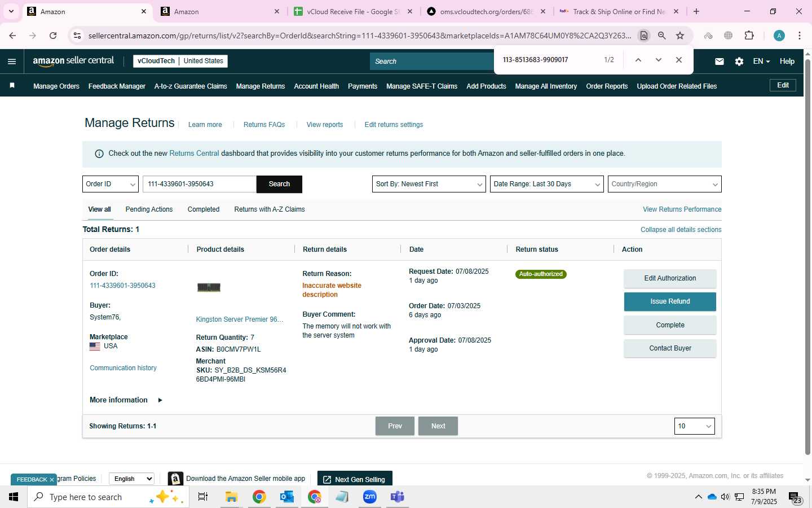The height and width of the screenshot is (508, 812).
Task: Click the Edit Authorization button
Action: [670, 278]
